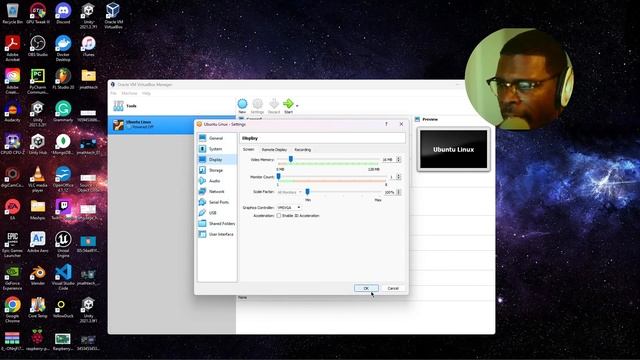640x360 pixels.
Task: Enable 3D Acceleration checkbox
Action: click(x=279, y=216)
